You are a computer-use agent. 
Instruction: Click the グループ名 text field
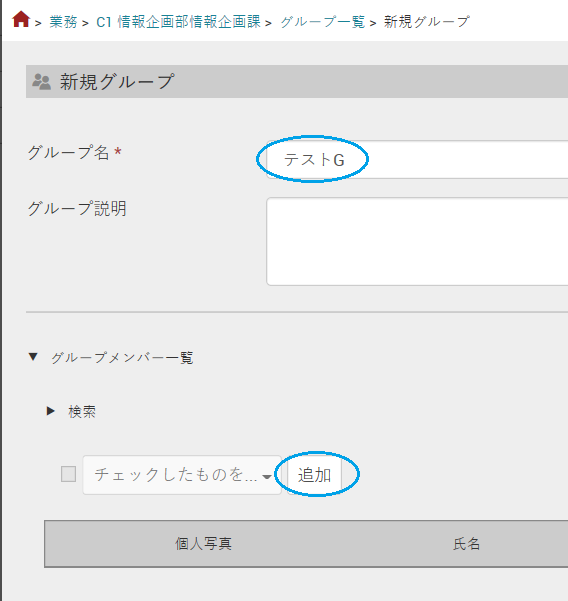[417, 159]
